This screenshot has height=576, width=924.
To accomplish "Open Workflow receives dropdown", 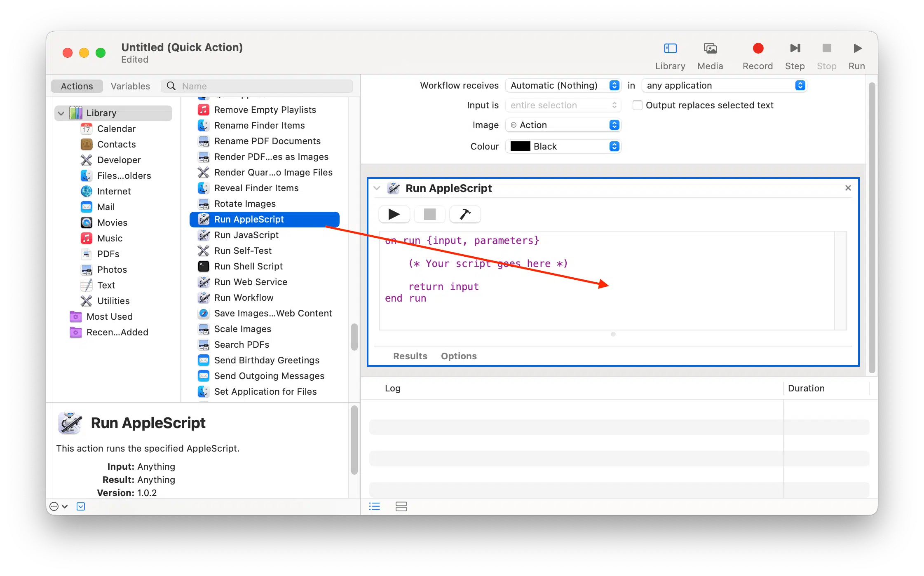I will tap(563, 85).
